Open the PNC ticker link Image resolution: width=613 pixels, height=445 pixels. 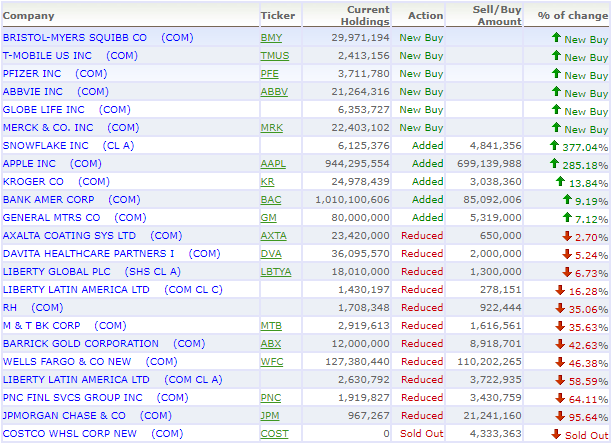coord(271,398)
